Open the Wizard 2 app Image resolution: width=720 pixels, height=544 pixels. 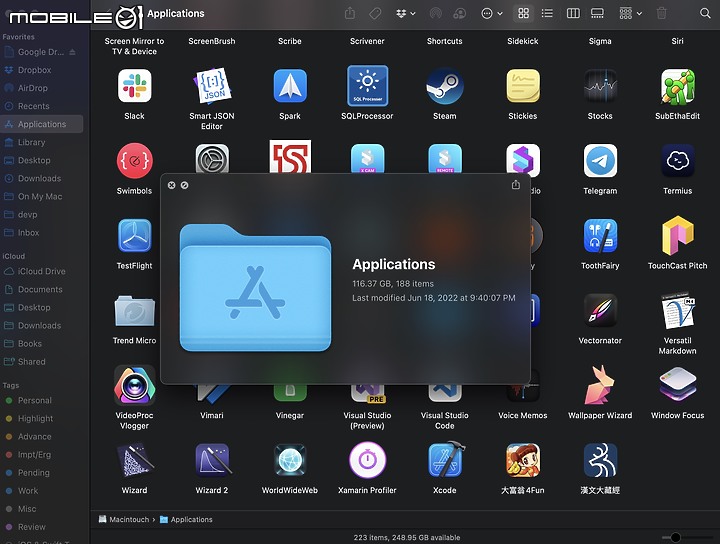click(212, 460)
